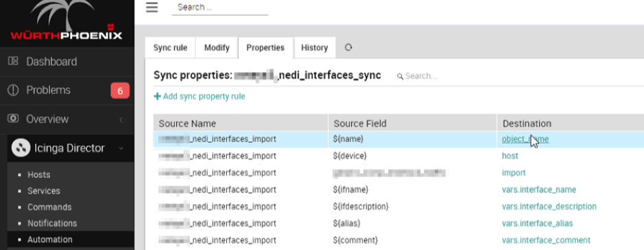Open the object_name destination link

pos(525,139)
